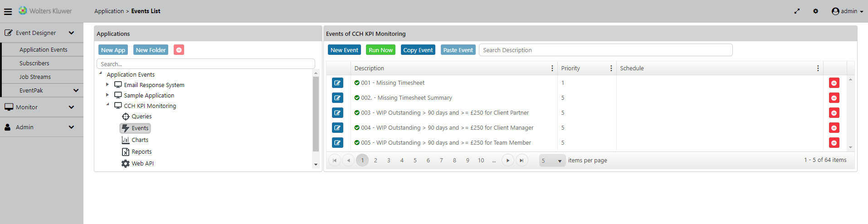Go to events page 5
Screen dimensions: 868x224
point(415,161)
